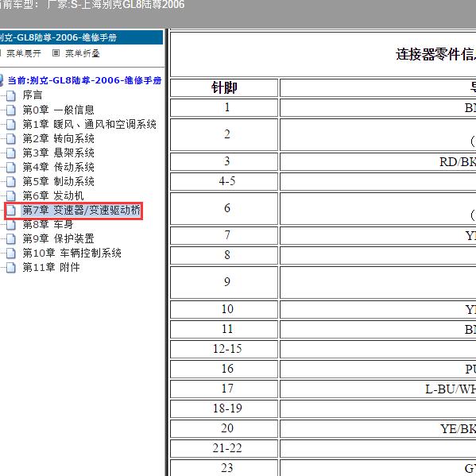Image resolution: width=476 pixels, height=476 pixels.
Task: Select 第5章 制动系统 entry
Action: click(58, 181)
